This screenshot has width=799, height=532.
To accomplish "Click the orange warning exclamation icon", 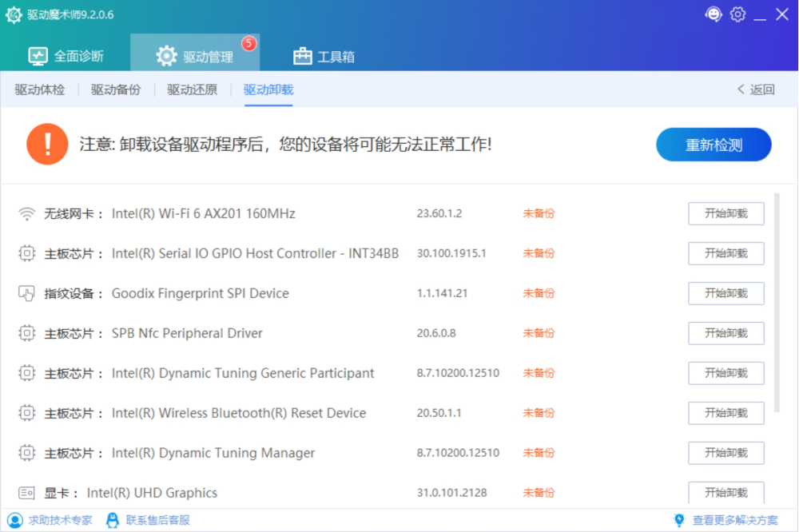I will pos(47,145).
